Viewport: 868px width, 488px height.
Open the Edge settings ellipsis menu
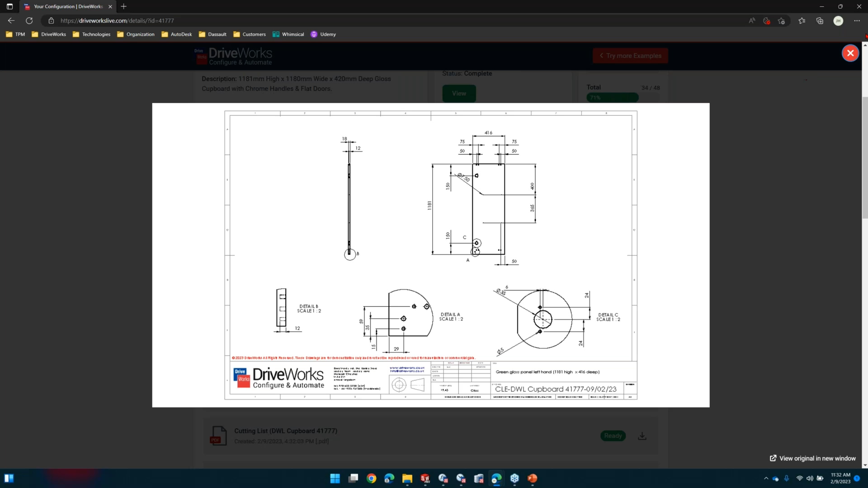(857, 20)
